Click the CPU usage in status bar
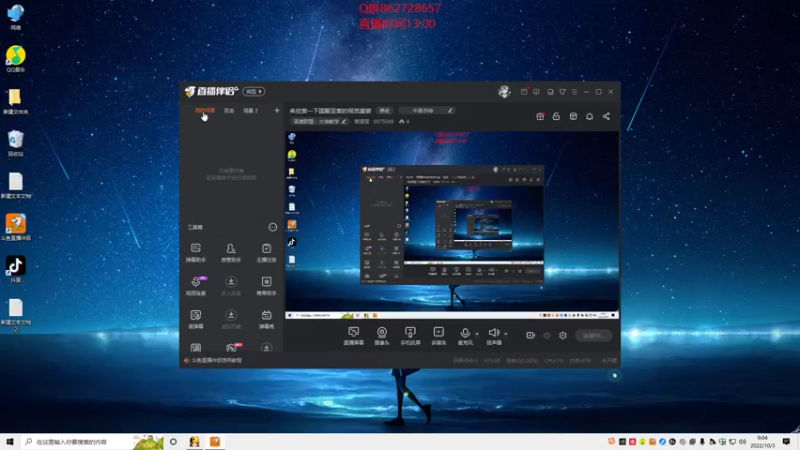The height and width of the screenshot is (450, 800). tap(554, 360)
